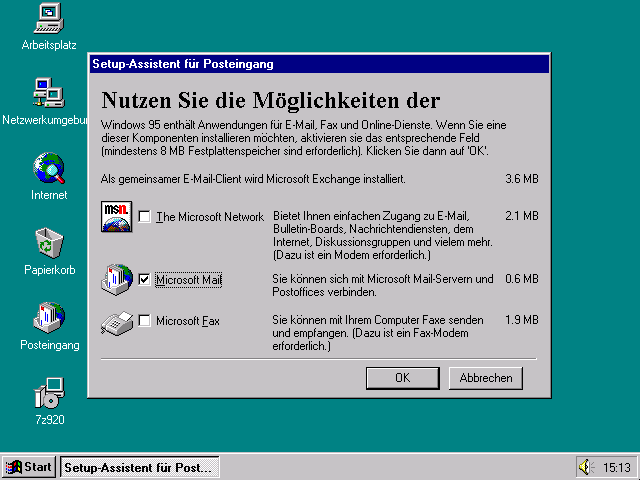Uncheck the Microsoft Mail checkbox

[x=144, y=280]
